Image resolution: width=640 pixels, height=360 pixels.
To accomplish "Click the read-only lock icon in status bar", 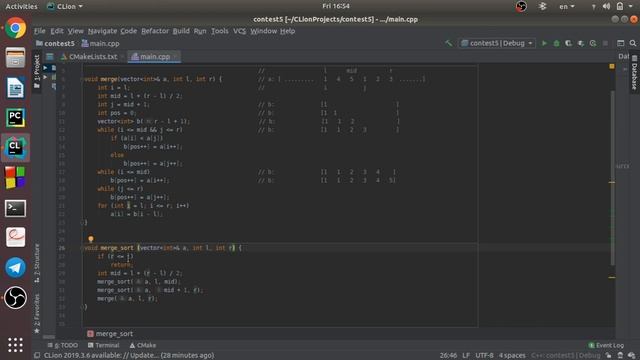I will [609, 355].
